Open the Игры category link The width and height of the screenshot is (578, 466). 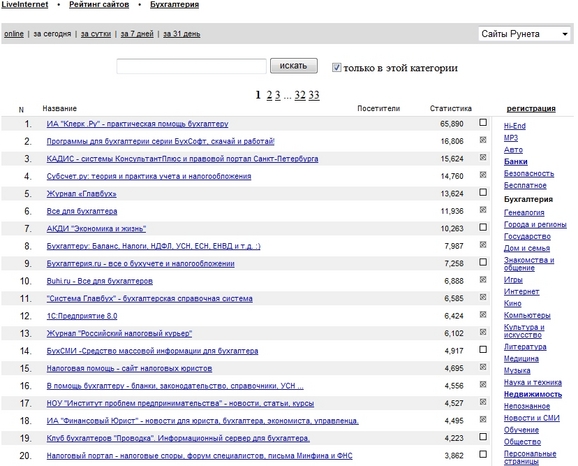coord(513,279)
